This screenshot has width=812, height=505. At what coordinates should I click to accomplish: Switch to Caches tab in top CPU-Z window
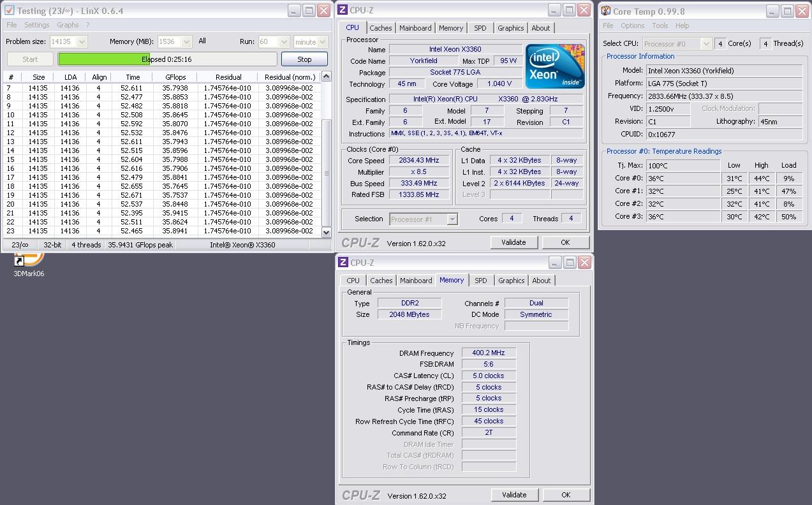tap(381, 28)
